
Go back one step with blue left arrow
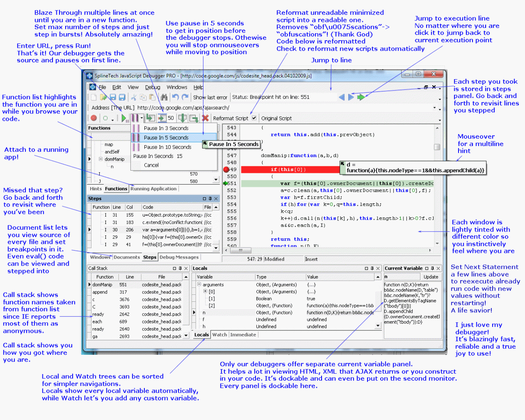point(342,97)
